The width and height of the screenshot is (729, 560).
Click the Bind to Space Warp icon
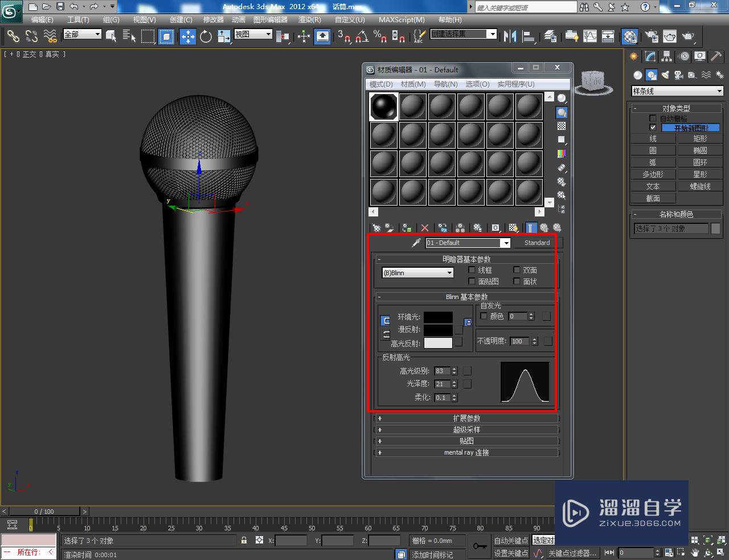tap(50, 36)
